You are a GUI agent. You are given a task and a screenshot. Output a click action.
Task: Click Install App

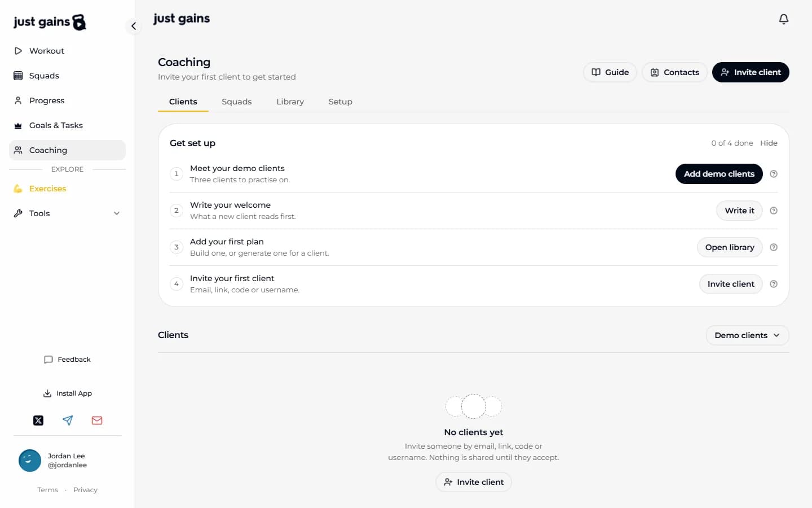point(67,393)
